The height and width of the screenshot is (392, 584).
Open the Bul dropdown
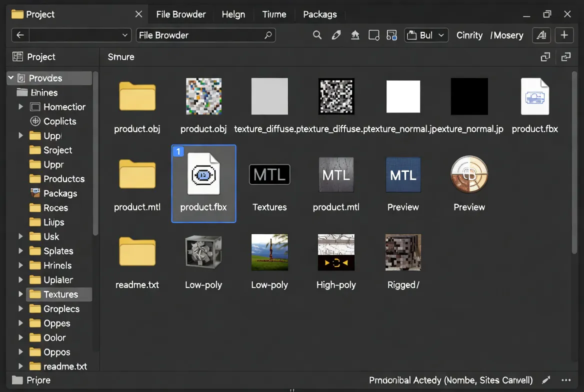[426, 35]
